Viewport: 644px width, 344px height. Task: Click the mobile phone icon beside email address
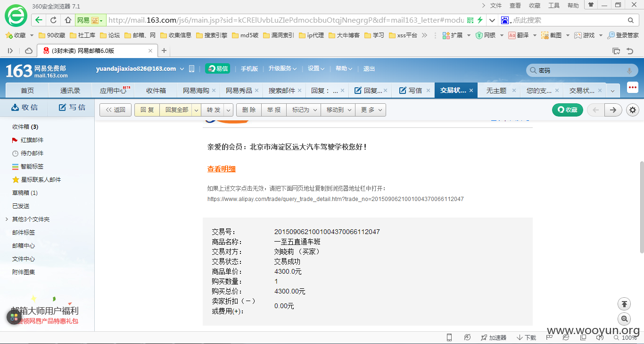(191, 69)
